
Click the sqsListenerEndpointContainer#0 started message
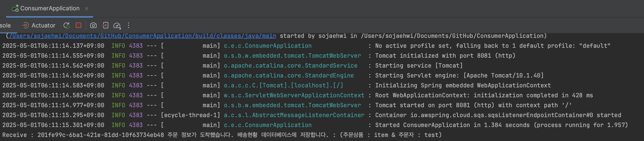[x=498, y=115]
